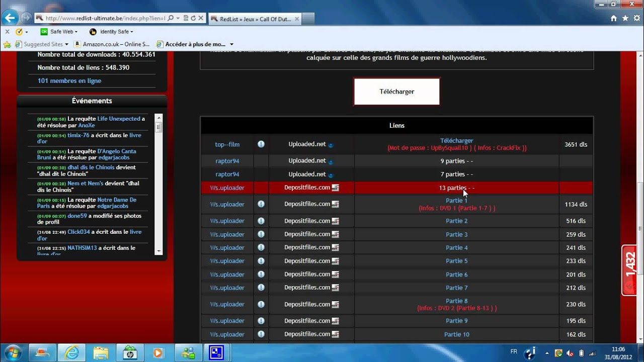Click info icon in Partie 1 row
644x362 pixels.
click(x=261, y=204)
